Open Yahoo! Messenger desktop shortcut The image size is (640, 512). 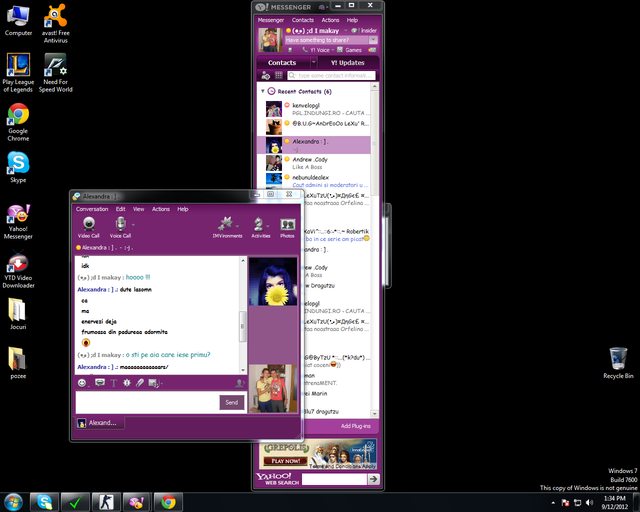[18, 222]
